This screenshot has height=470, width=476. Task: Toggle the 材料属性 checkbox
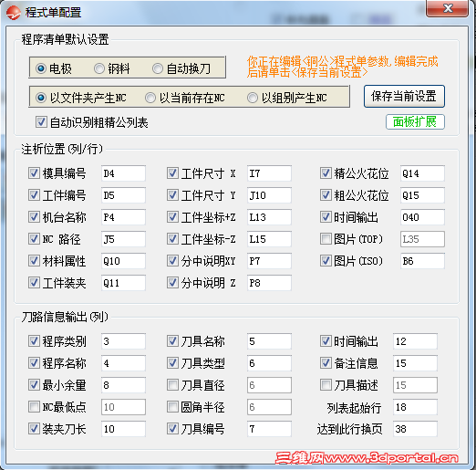[x=34, y=261]
